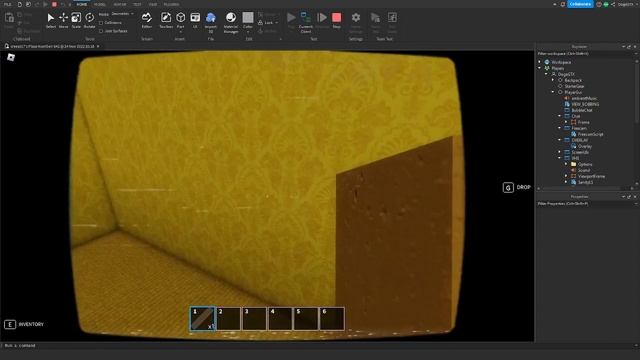Click the G DROP button
Viewport: 640px width, 360px height.
517,187
